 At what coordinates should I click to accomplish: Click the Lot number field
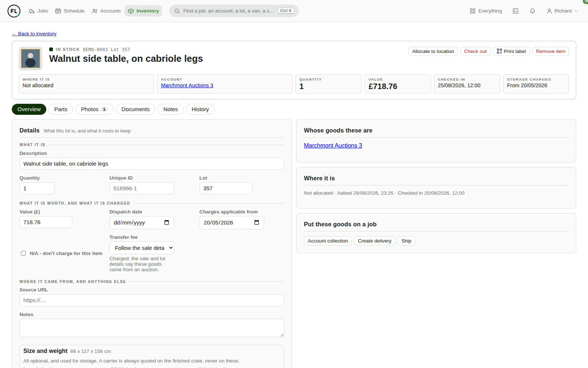click(x=226, y=188)
